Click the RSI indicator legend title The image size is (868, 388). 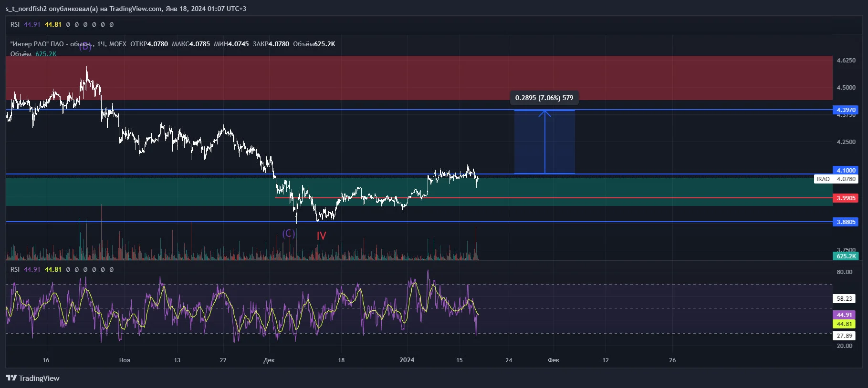(15, 269)
